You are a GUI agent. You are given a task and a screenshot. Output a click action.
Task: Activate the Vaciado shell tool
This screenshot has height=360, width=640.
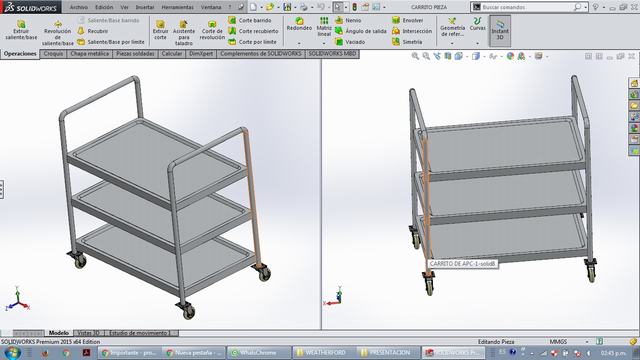350,42
